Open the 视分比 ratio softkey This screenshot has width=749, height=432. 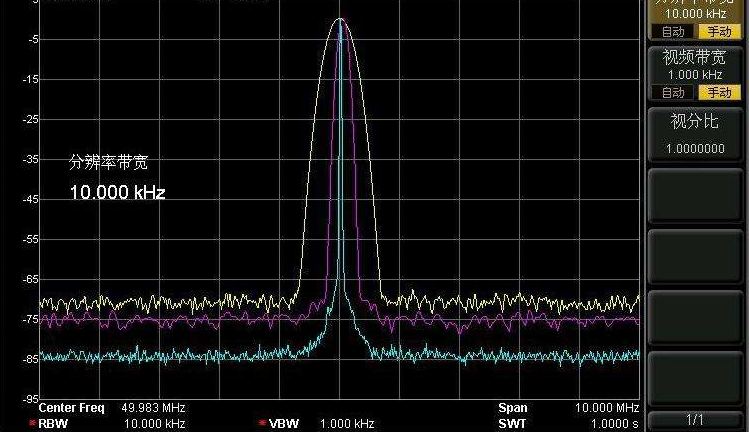click(695, 134)
